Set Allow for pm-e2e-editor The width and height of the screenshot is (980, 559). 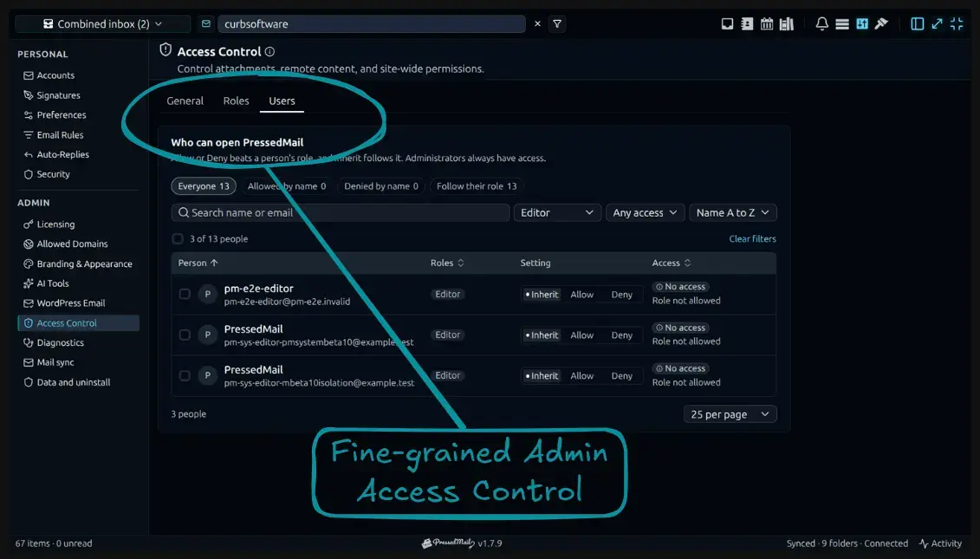pyautogui.click(x=582, y=295)
